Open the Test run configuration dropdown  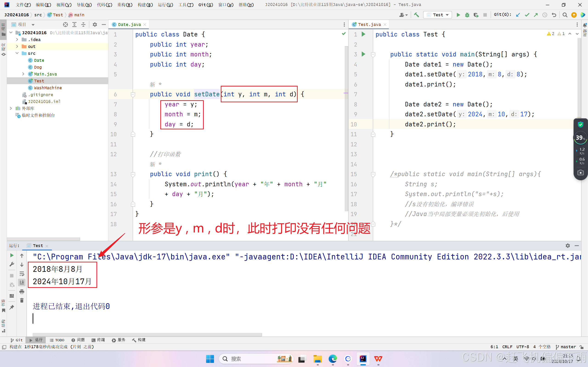pyautogui.click(x=438, y=15)
